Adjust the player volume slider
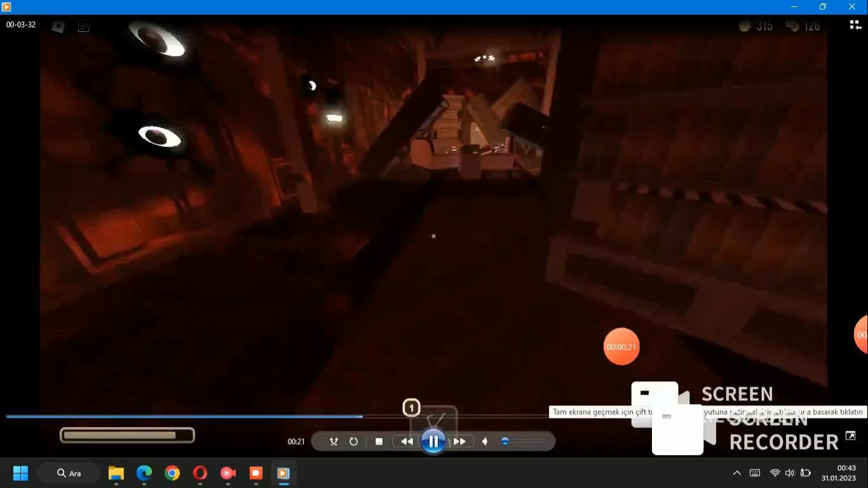The width and height of the screenshot is (868, 488). [523, 441]
